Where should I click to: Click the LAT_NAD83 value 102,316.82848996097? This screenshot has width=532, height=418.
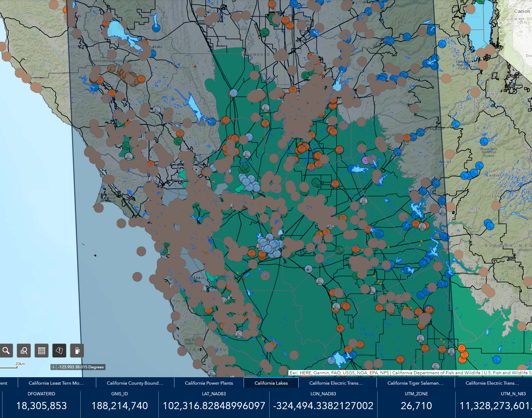coord(214,406)
